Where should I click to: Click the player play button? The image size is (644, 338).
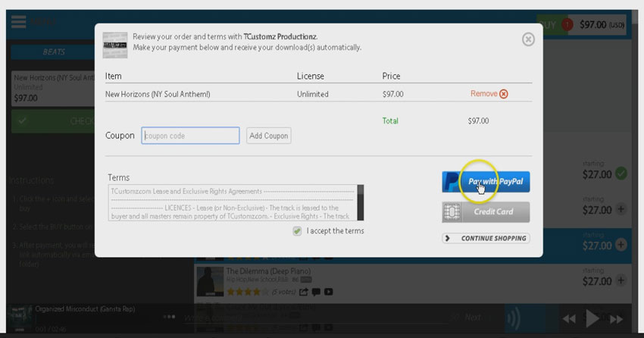pyautogui.click(x=592, y=318)
